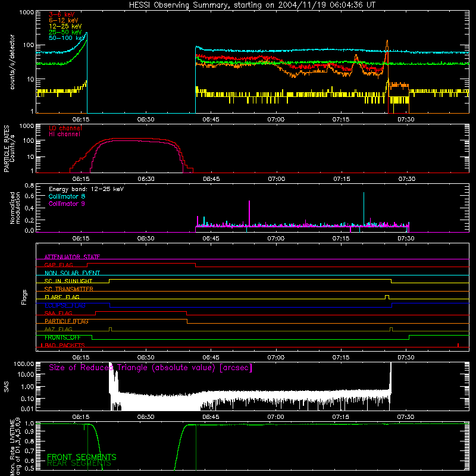Click the orange 6-12 keV flare peak

pyautogui.click(x=387, y=46)
